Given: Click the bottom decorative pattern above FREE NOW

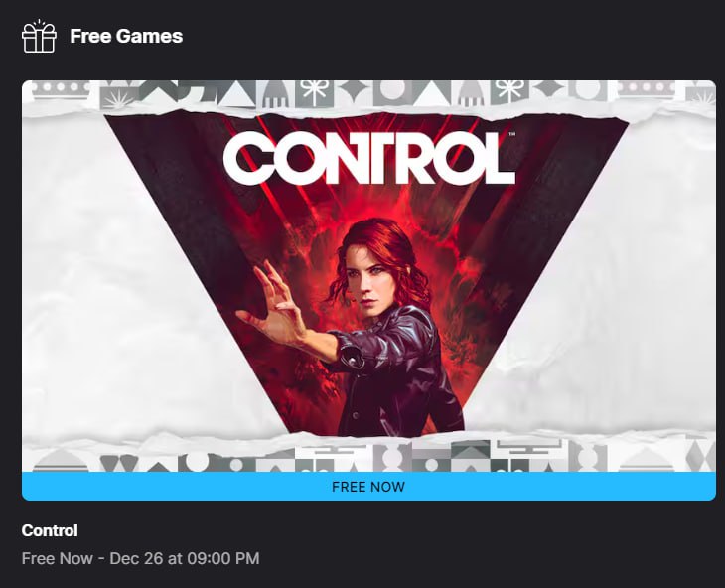Looking at the screenshot, I should click(x=368, y=456).
